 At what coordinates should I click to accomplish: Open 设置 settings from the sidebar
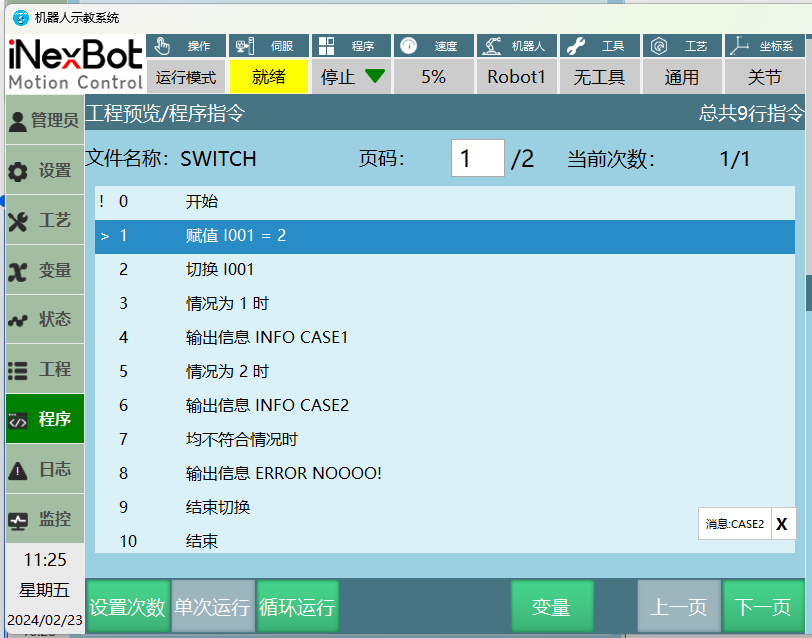pos(44,171)
